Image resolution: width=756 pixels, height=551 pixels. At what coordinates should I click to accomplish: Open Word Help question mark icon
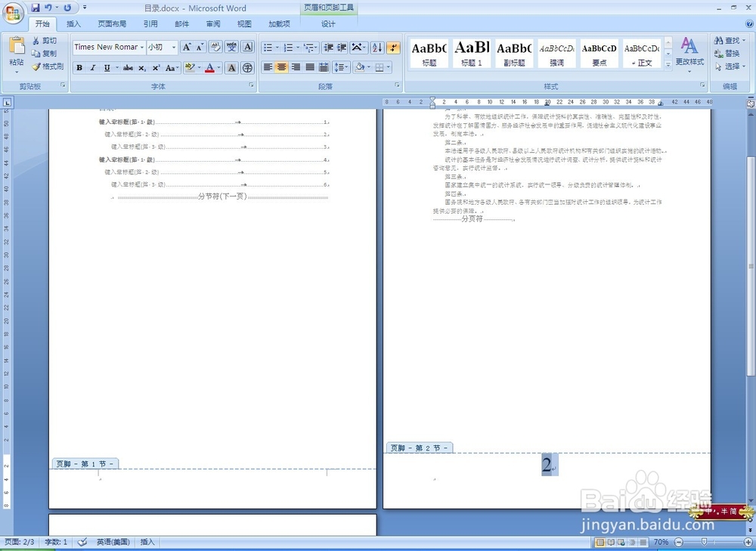pyautogui.click(x=750, y=23)
